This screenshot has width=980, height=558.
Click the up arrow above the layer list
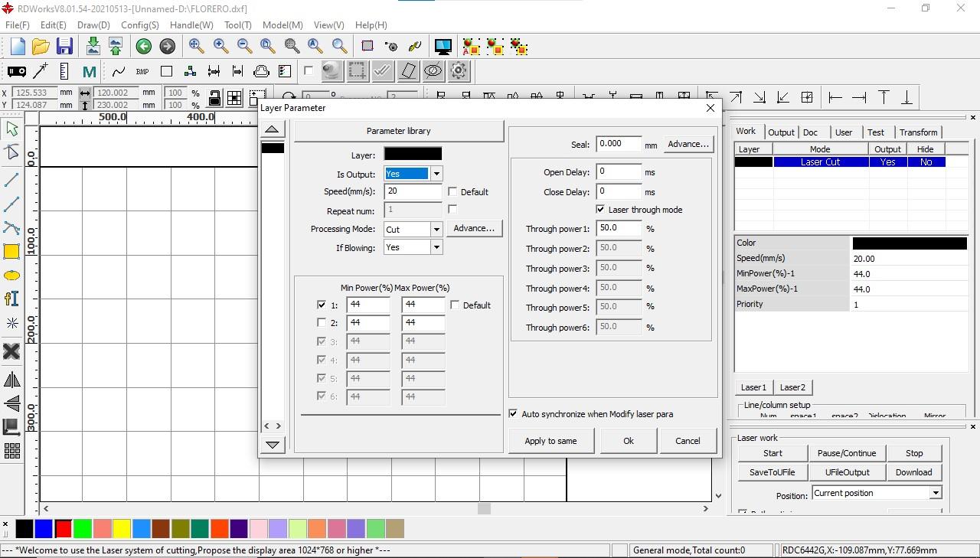coord(272,130)
